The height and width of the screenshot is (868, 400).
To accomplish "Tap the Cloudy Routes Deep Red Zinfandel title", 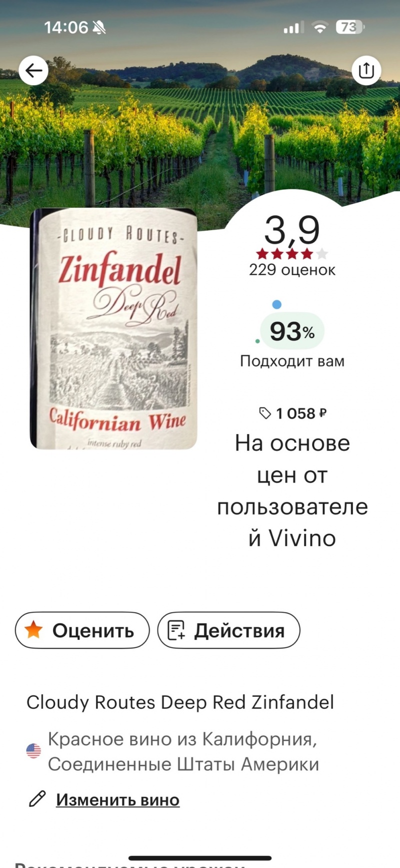I will (x=180, y=702).
